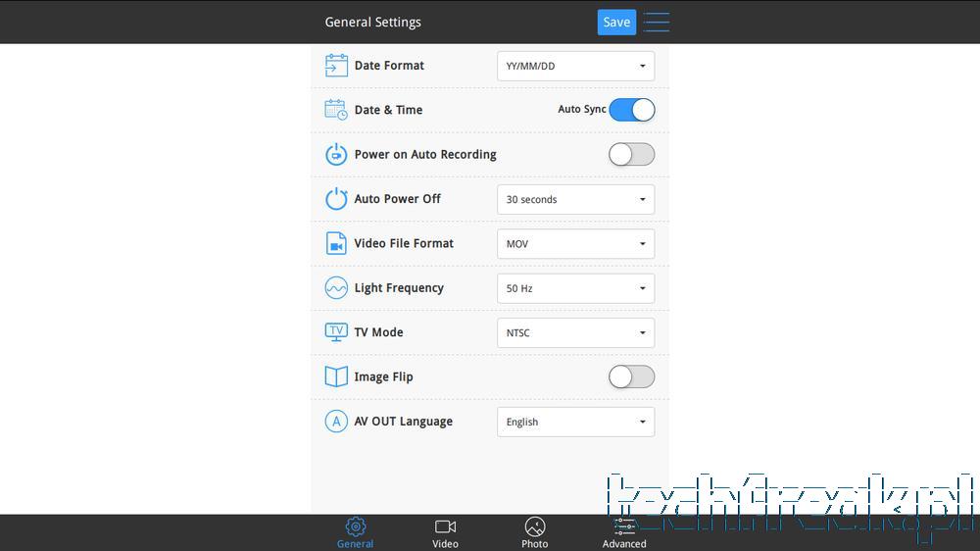Open Light Frequency dropdown showing 50 Hz
980x551 pixels.
coord(575,288)
